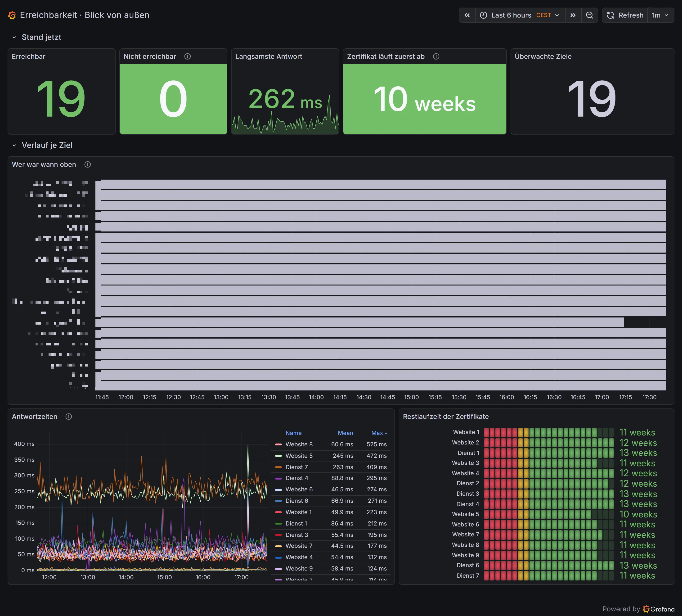Image resolution: width=682 pixels, height=616 pixels.
Task: Click the Refresh button
Action: [625, 15]
